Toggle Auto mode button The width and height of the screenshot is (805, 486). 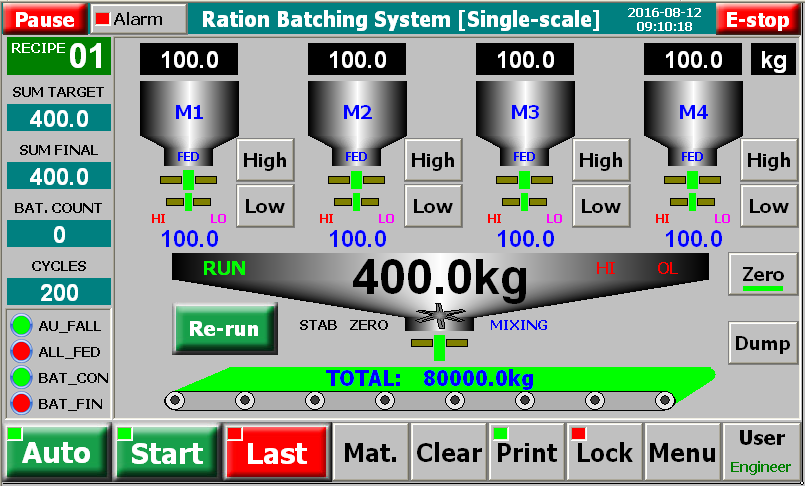tap(57, 452)
